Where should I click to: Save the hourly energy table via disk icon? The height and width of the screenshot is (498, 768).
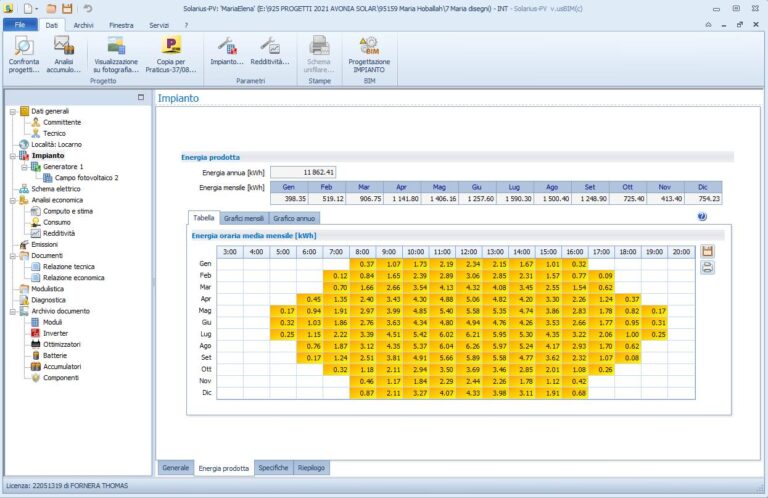(x=707, y=251)
